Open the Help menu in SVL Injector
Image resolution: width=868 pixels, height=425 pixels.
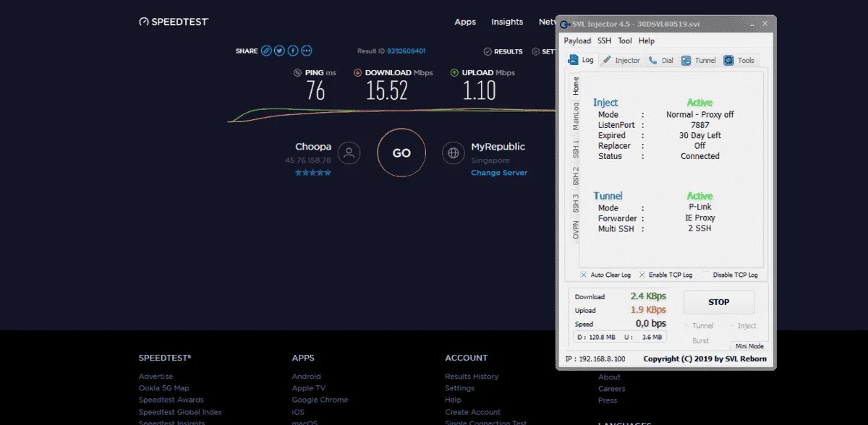coord(647,41)
